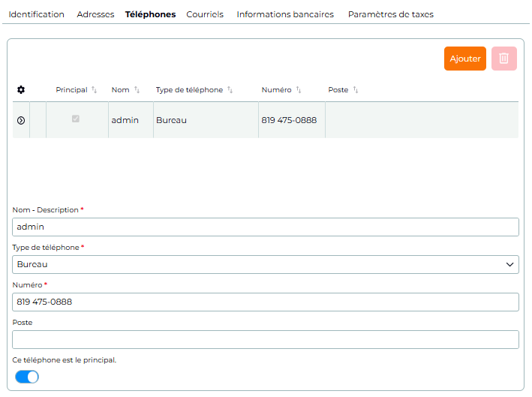Screen dimensions: 532x397
Task: Select the empty Poste input field
Action: point(266,339)
